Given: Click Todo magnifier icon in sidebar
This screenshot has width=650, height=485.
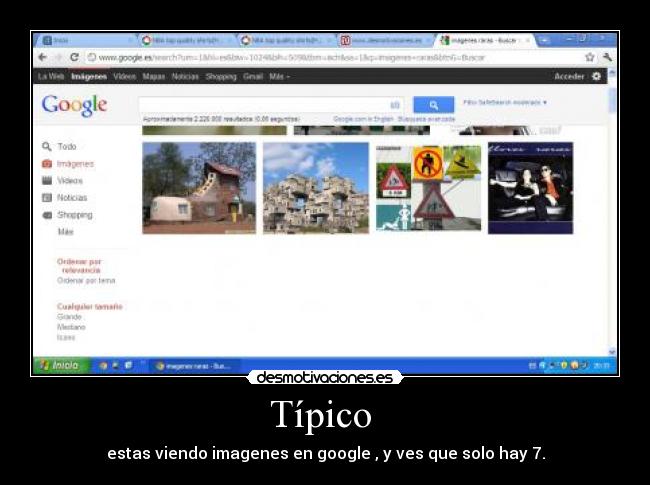Looking at the screenshot, I should 47,146.
